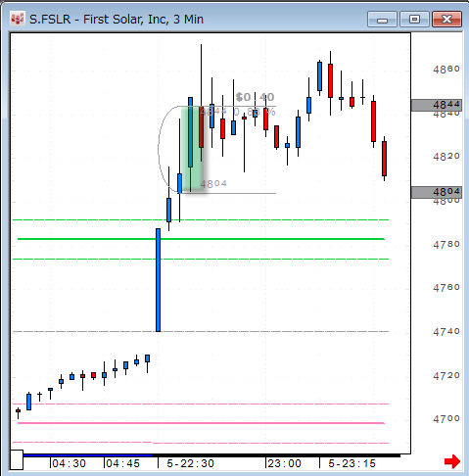
Task: Maximize the FSLR chart window
Action: (x=414, y=19)
